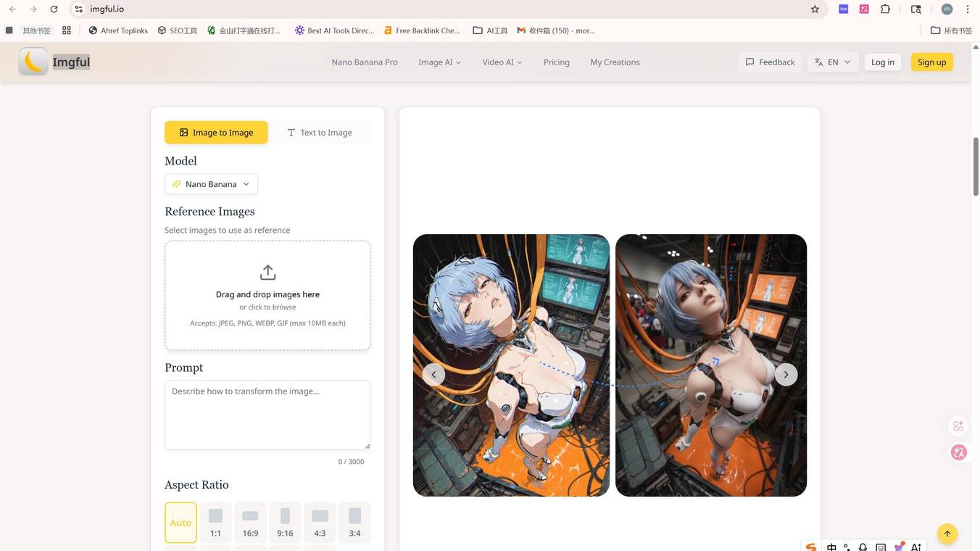Open site information icon in address bar
The width and height of the screenshot is (980, 551).
pos(79,9)
